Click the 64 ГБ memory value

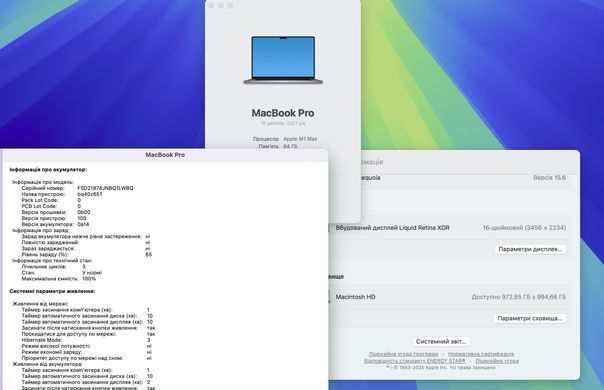pyautogui.click(x=290, y=146)
